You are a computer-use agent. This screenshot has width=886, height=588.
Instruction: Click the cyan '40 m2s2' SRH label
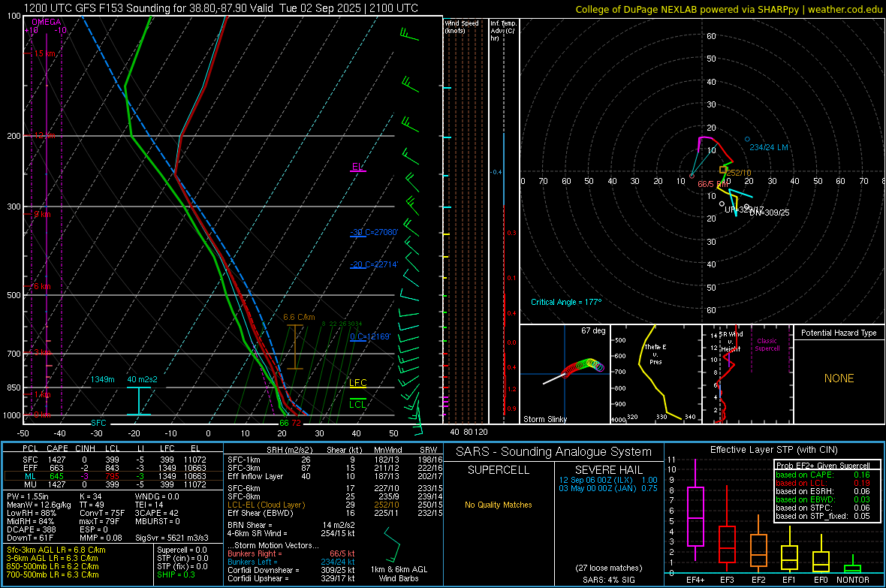pos(142,379)
